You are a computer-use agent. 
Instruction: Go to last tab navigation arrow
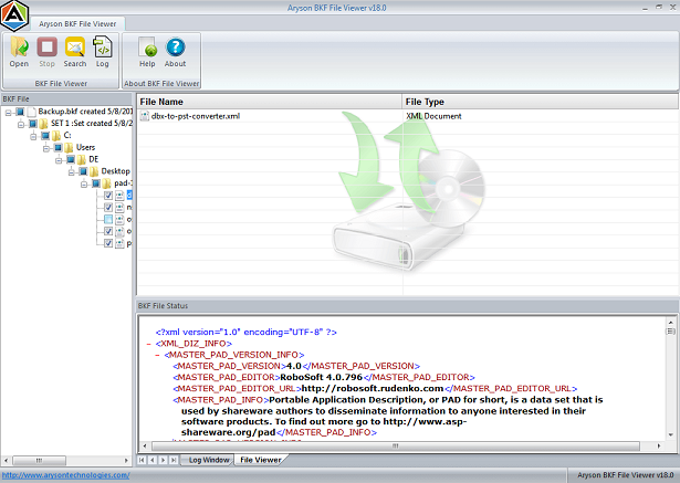pyautogui.click(x=173, y=460)
